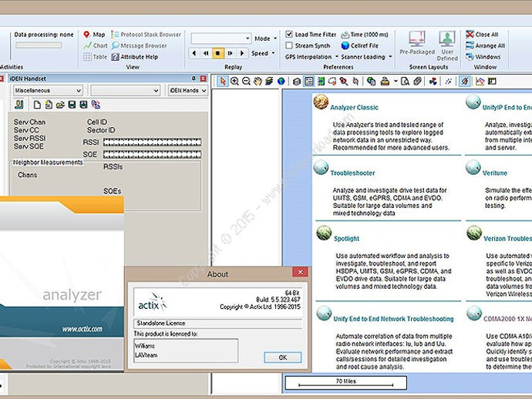Open the Table view

[96, 56]
